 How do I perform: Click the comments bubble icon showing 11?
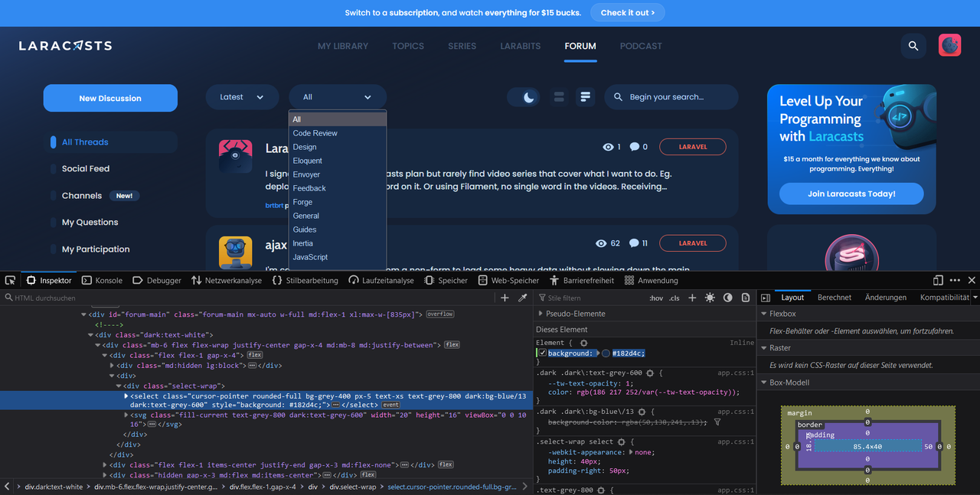click(634, 243)
